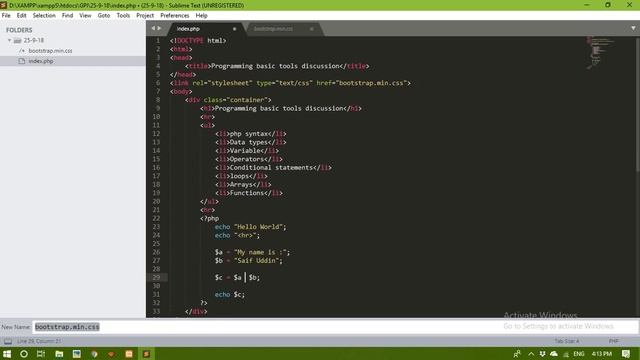Open the Tab Size 4 selector
The height and width of the screenshot is (360, 640).
pos(567,341)
